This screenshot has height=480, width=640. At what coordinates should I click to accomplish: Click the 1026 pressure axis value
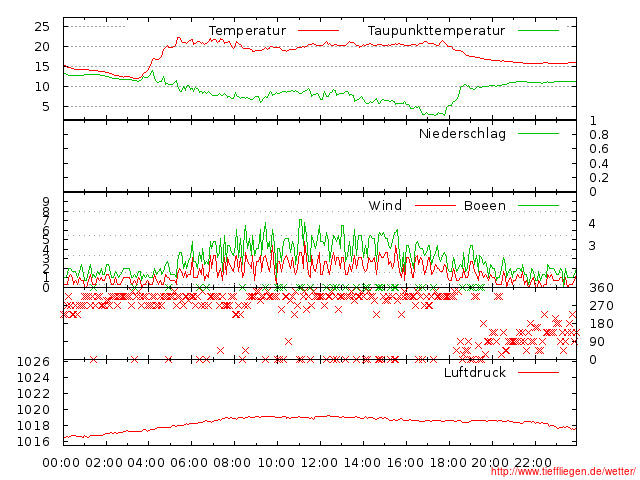click(33, 362)
